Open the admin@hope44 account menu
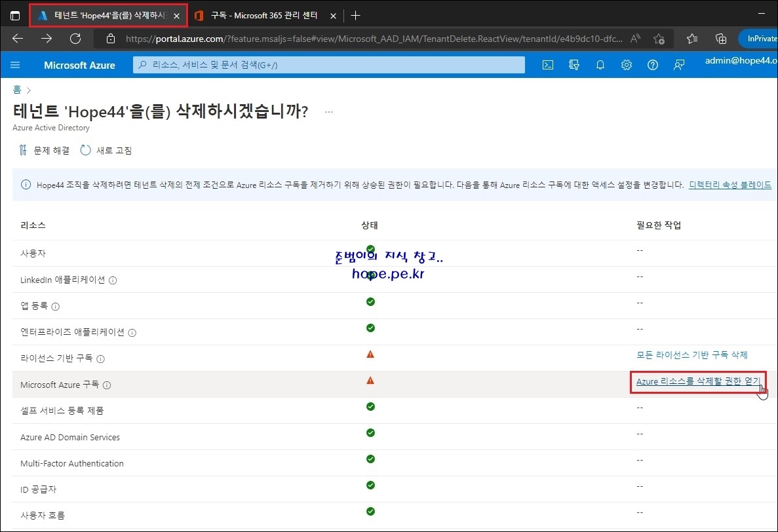Viewport: 778px width, 532px height. (x=741, y=60)
